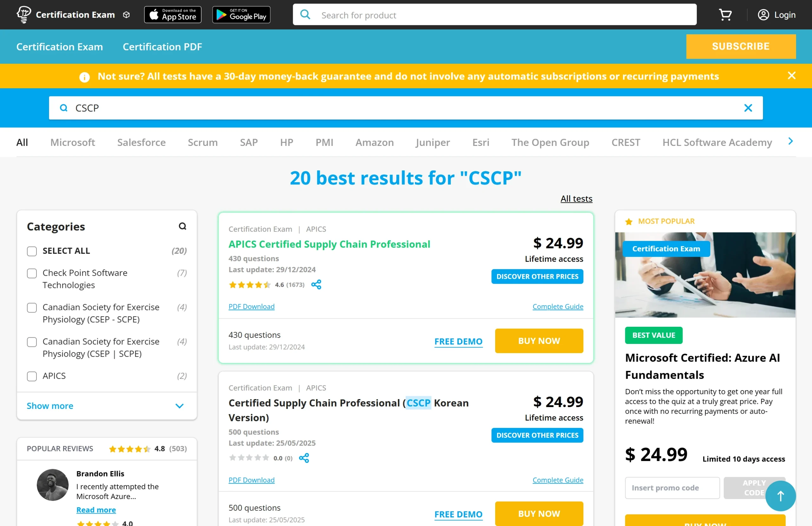Viewport: 812px width, 526px height.
Task: Select the Juniper vendor tab
Action: (433, 142)
